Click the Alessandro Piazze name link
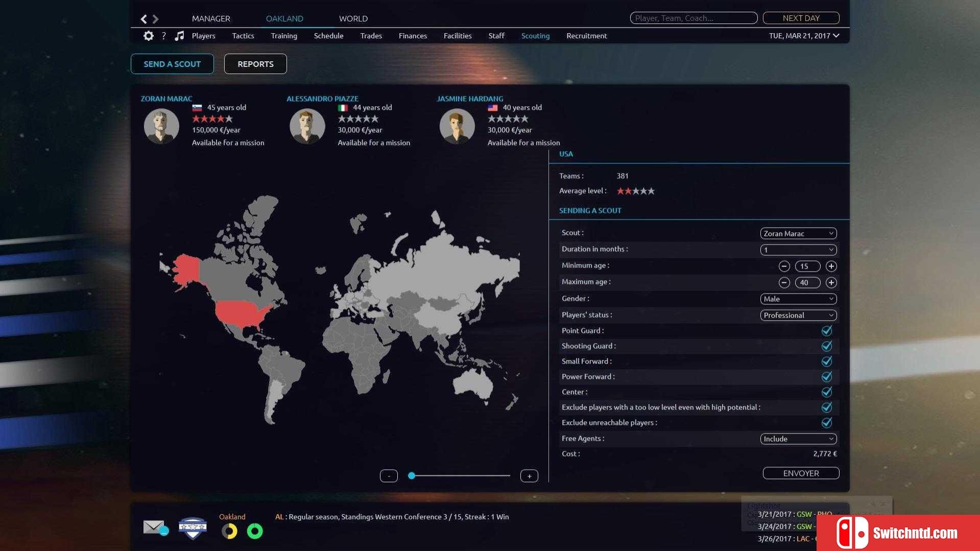Viewport: 980px width, 551px height. [x=322, y=99]
